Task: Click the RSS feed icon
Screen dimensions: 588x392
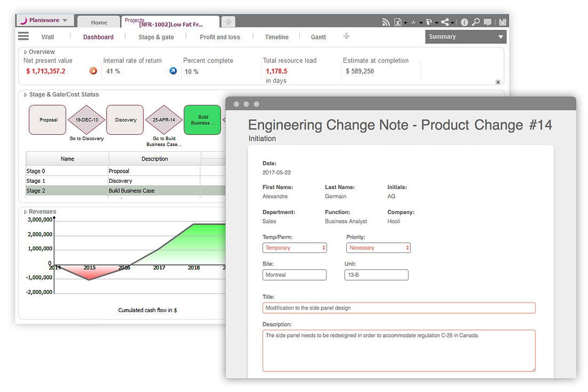Action: click(385, 22)
